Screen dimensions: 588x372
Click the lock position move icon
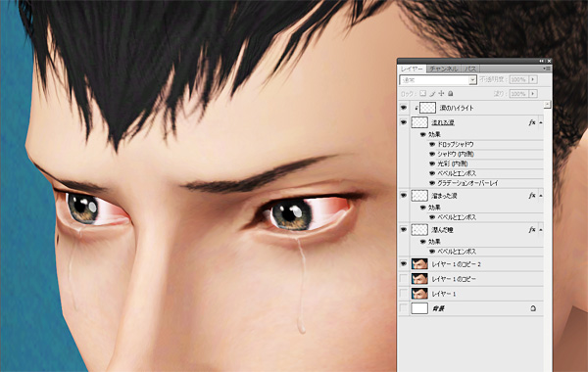(x=441, y=93)
